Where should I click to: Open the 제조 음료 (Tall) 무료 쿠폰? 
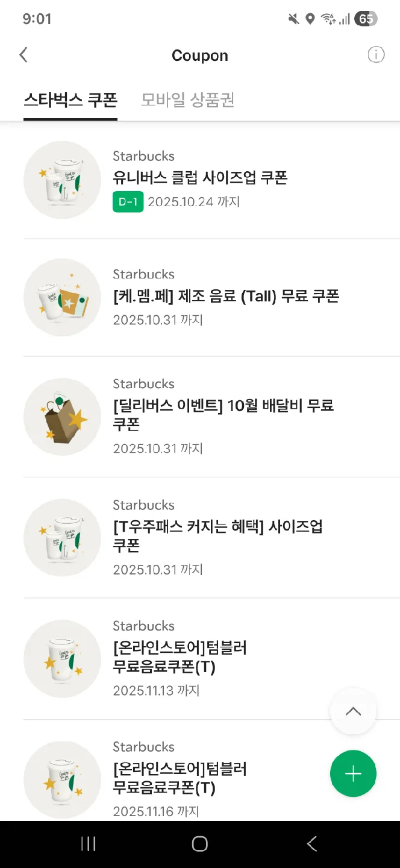(226, 295)
